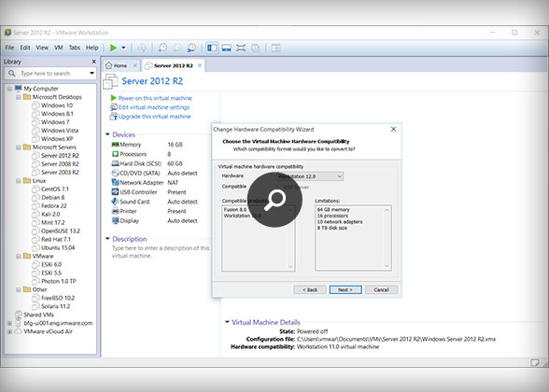Open the Edit menu
Screen dimensions: 549x392
click(25, 48)
